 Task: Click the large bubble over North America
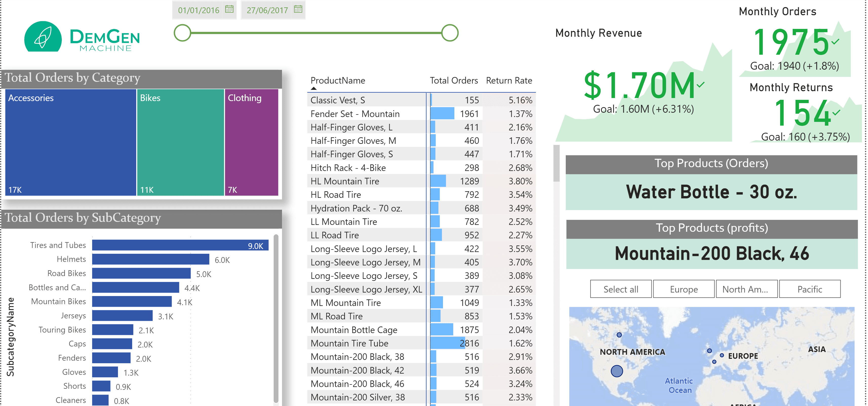[617, 371]
